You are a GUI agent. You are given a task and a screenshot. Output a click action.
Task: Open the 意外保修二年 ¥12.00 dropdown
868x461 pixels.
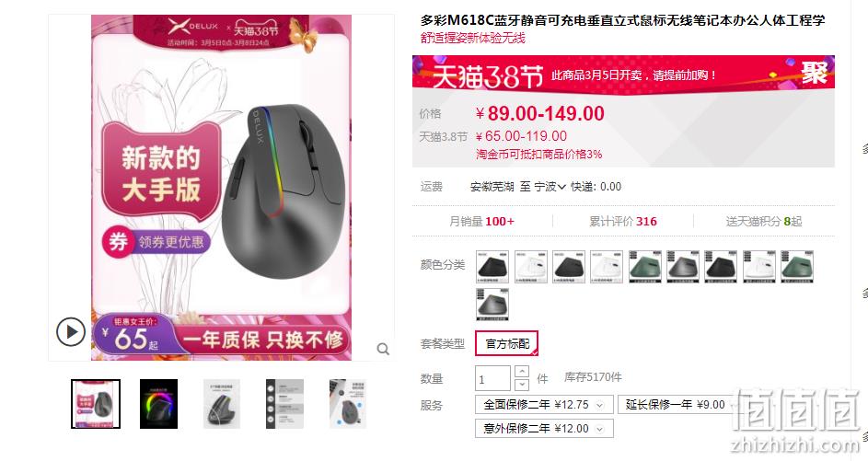544,429
